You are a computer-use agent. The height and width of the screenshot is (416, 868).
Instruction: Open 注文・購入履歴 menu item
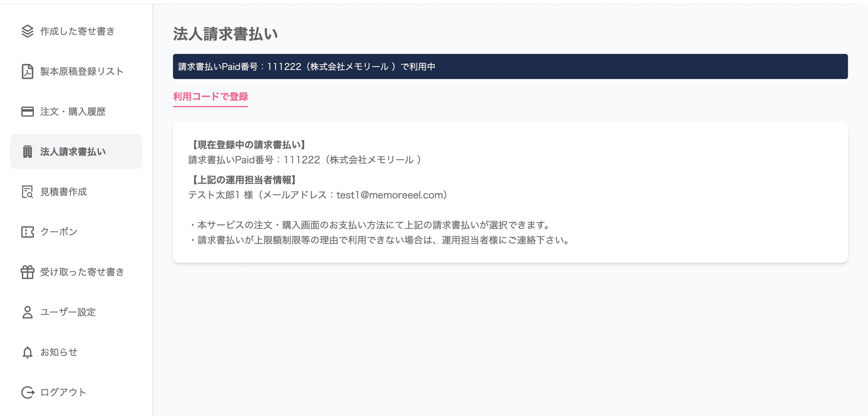(76, 112)
